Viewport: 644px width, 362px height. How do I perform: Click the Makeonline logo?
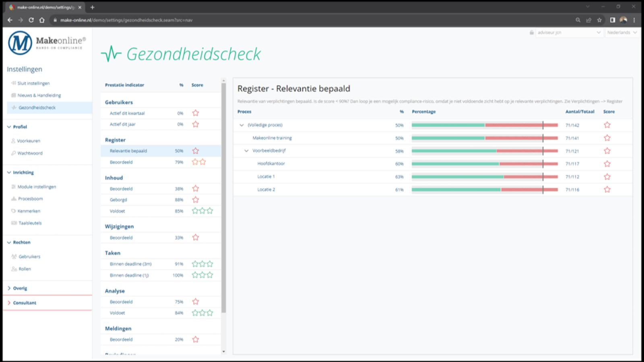(46, 43)
